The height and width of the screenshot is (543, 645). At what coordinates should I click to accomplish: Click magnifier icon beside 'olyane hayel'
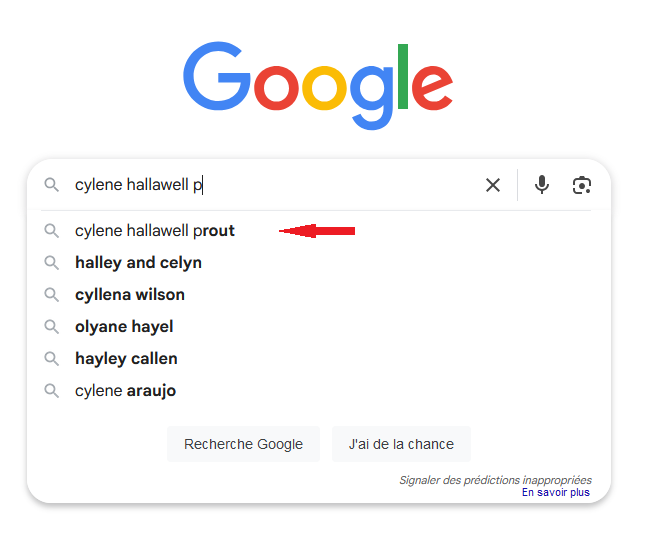point(51,327)
